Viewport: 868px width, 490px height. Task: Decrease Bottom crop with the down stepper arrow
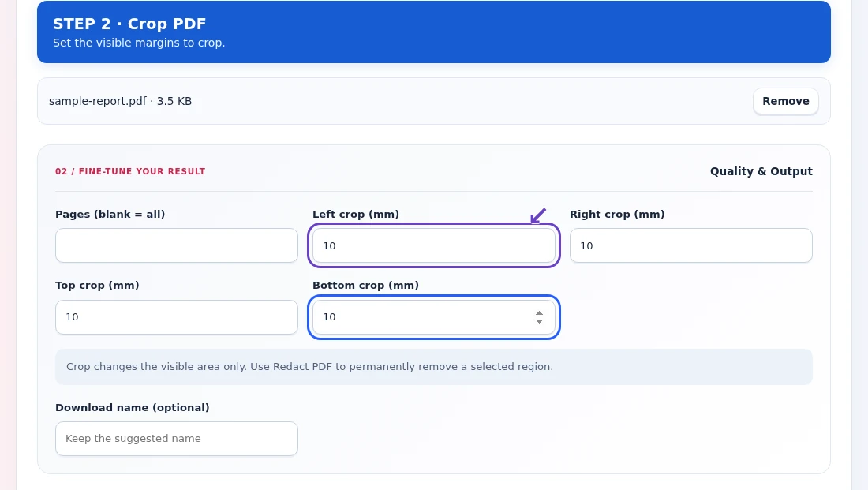[539, 321]
